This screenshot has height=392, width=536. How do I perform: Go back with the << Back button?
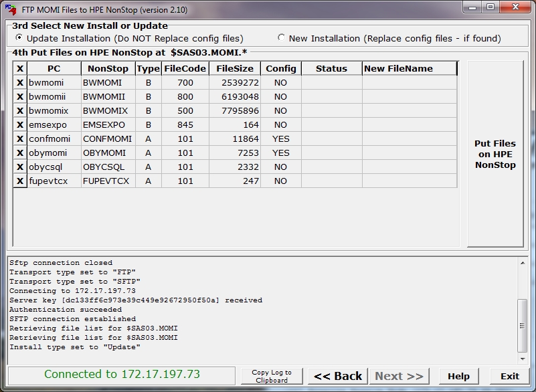pyautogui.click(x=338, y=376)
